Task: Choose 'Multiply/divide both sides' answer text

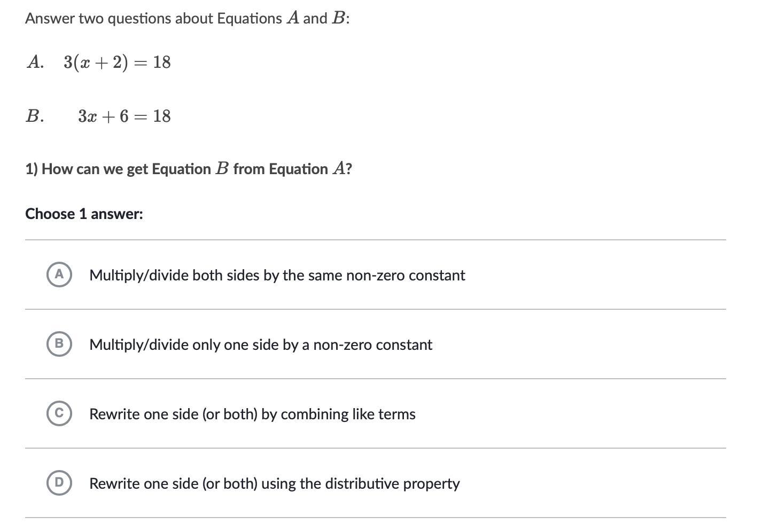Action: (x=277, y=275)
